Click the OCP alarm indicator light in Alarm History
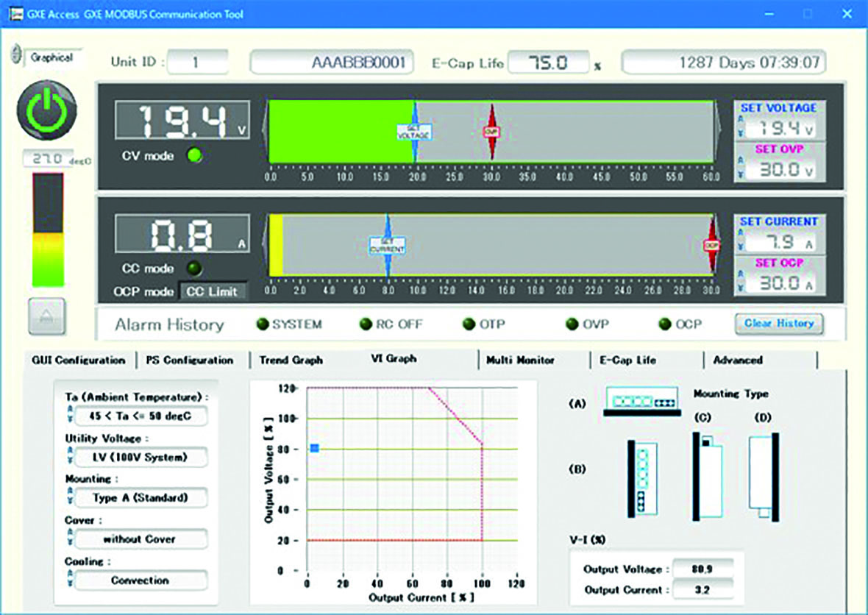The width and height of the screenshot is (868, 615). pyautogui.click(x=665, y=324)
